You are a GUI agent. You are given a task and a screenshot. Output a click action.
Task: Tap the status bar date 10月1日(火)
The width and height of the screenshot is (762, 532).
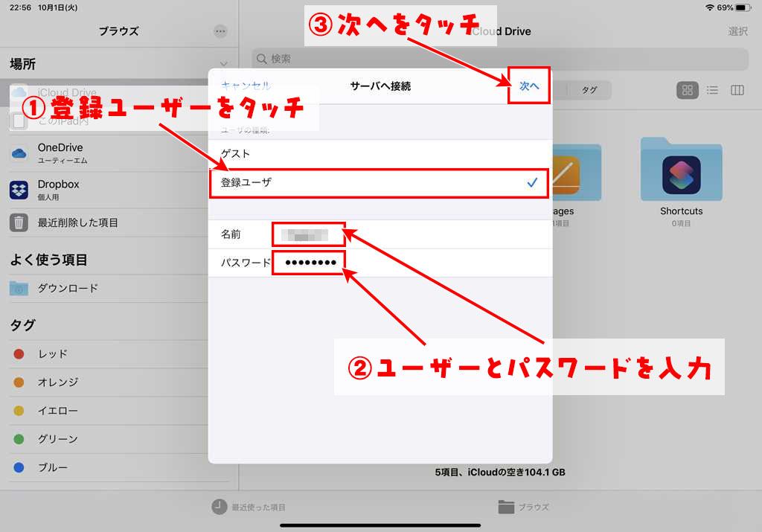coord(57,7)
